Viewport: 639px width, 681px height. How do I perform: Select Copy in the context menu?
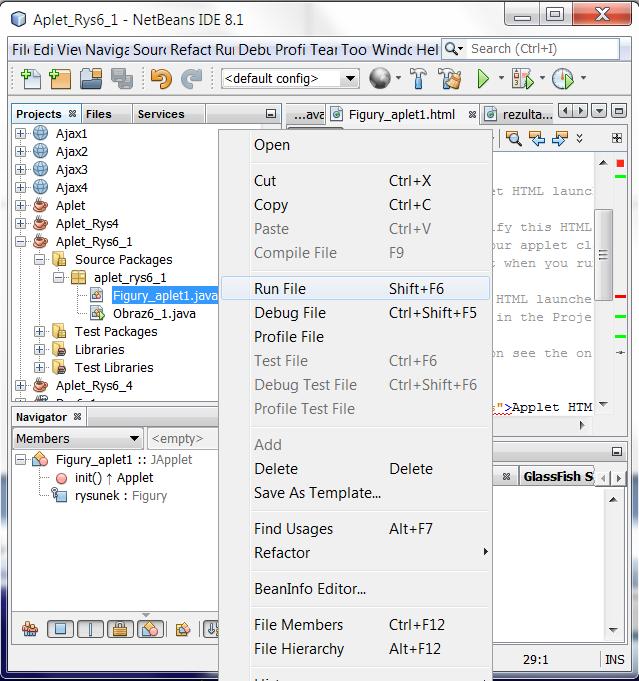pos(355,205)
